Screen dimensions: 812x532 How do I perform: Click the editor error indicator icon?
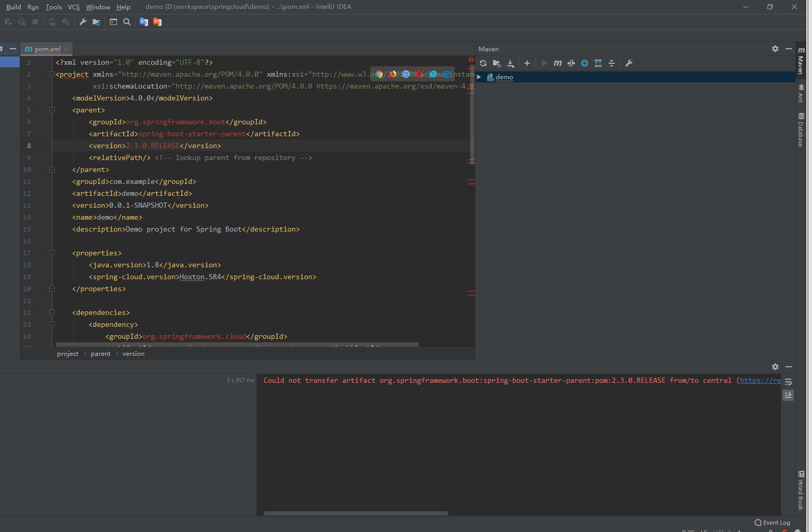471,60
